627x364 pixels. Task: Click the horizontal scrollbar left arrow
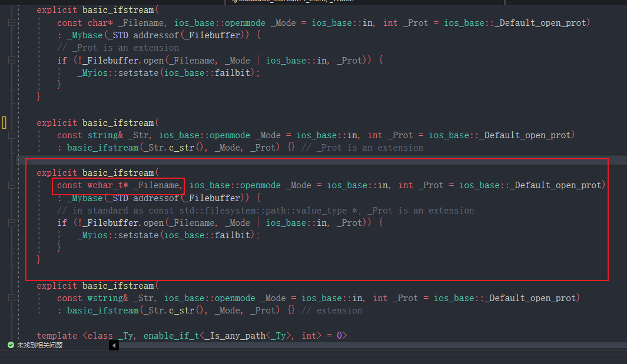114,346
